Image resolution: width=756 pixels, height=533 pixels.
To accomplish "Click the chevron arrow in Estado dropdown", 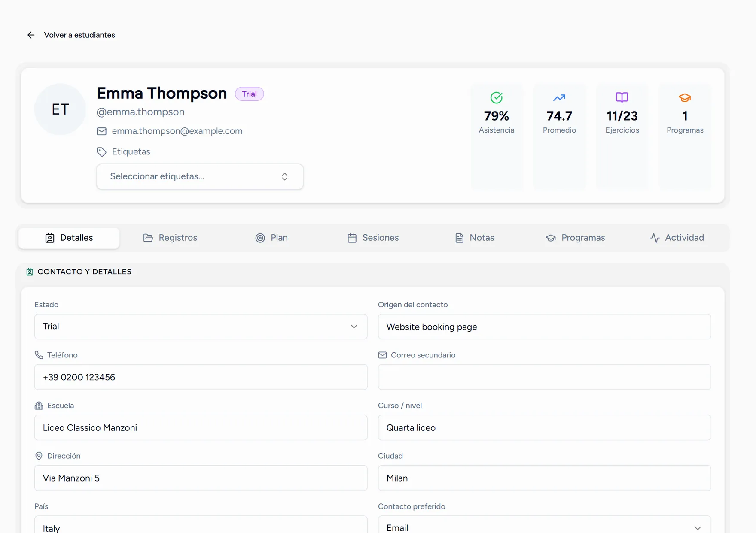I will (x=354, y=327).
